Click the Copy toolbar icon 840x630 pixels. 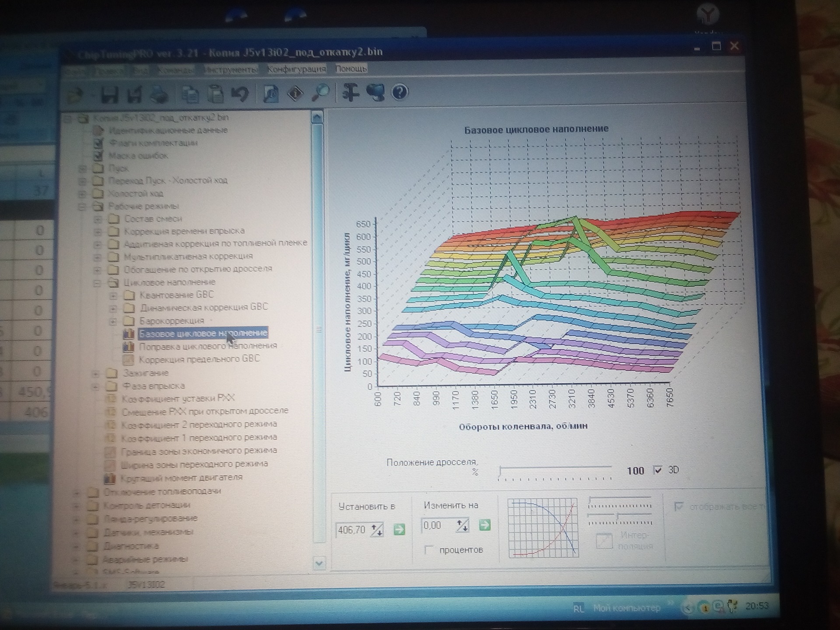coord(190,94)
